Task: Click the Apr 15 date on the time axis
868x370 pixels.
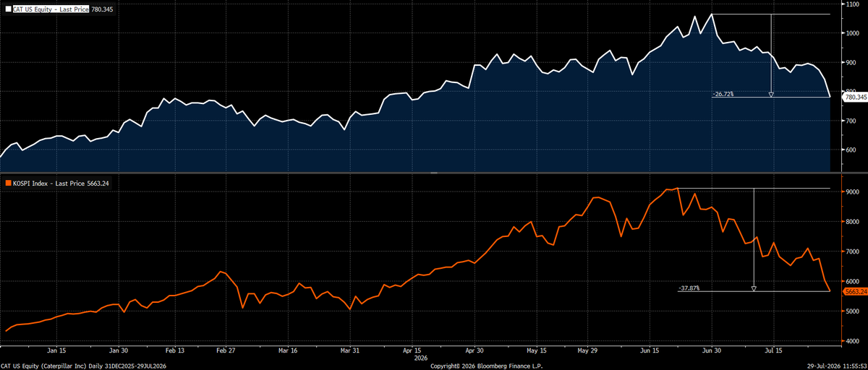Action: (x=412, y=349)
